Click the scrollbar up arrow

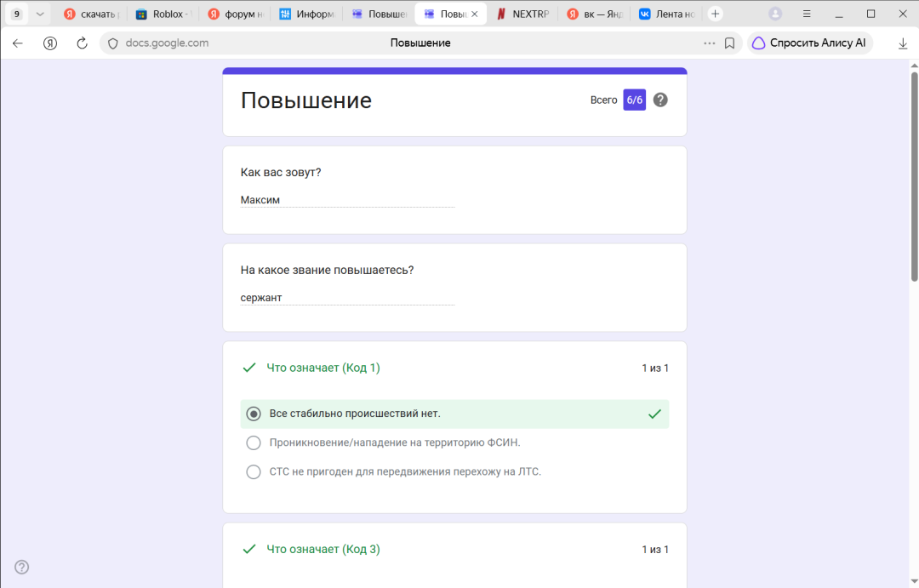coord(914,65)
